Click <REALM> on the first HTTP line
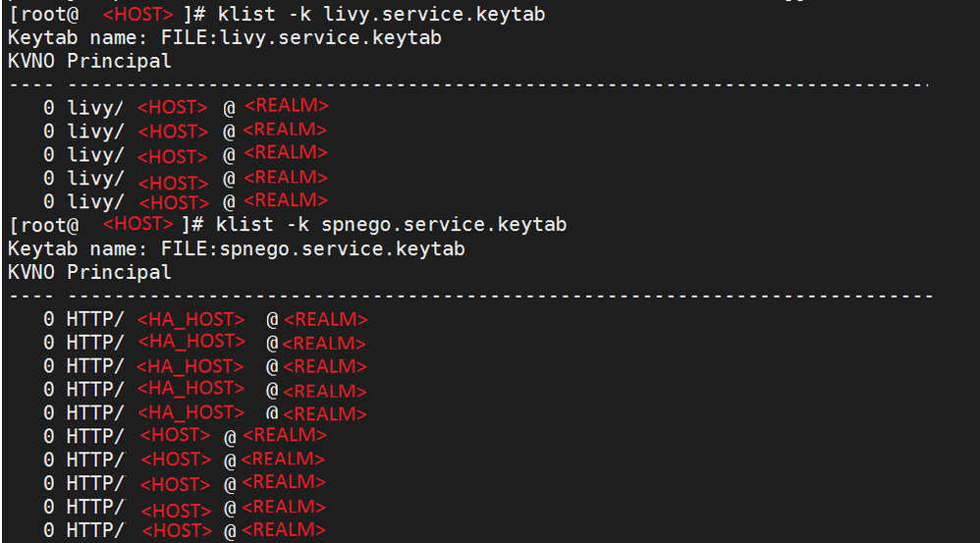This screenshot has width=980, height=543. point(326,320)
